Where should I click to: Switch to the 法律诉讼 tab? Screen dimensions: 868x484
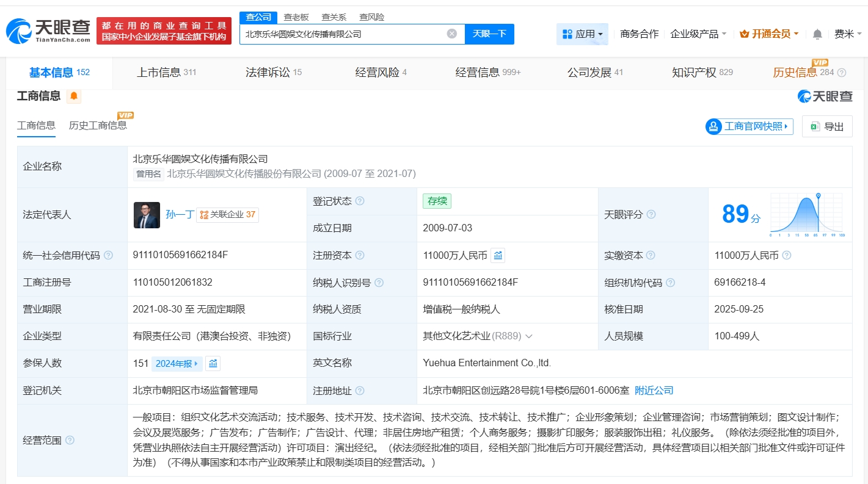(267, 71)
